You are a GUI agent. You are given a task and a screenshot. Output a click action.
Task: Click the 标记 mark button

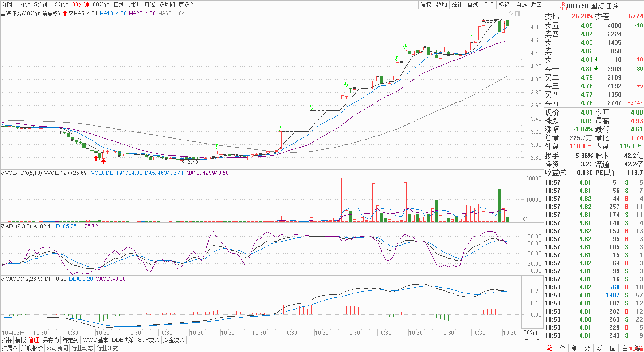504,4
